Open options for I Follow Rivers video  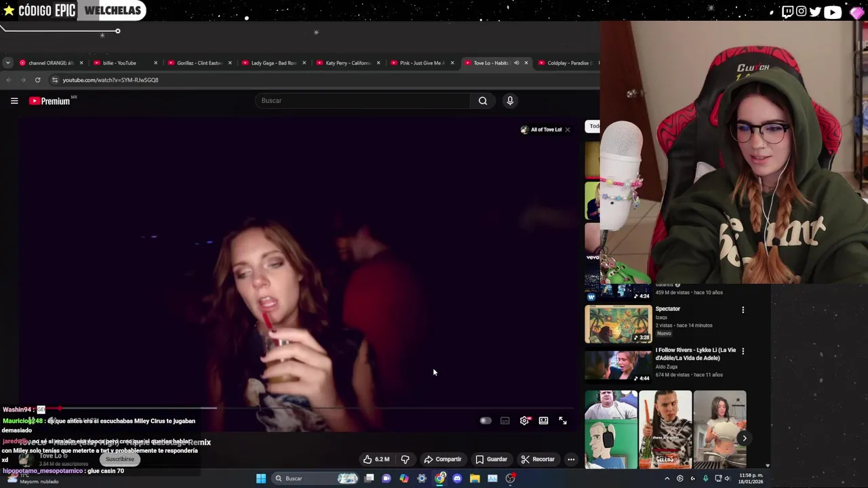point(743,351)
